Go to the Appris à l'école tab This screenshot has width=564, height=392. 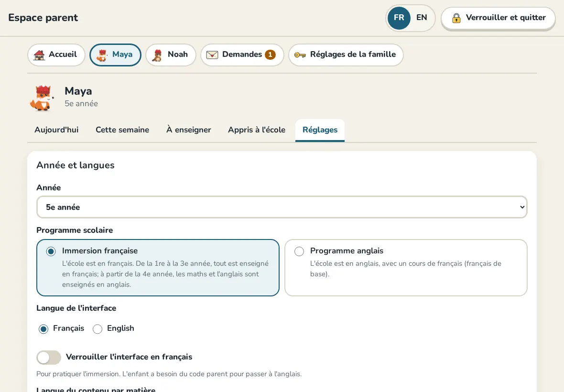click(x=257, y=130)
